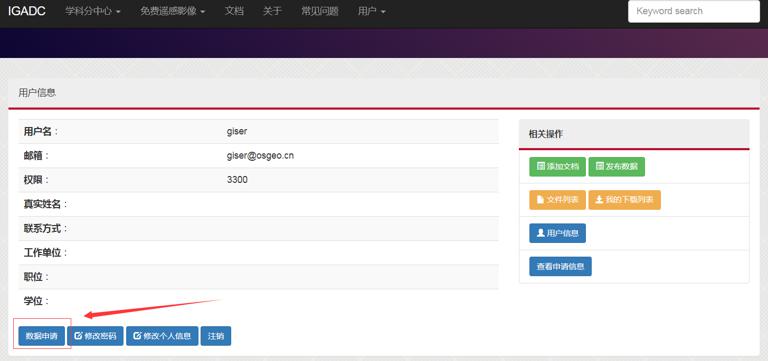768x361 pixels.
Task: Focus the Keyword search field
Action: [694, 11]
